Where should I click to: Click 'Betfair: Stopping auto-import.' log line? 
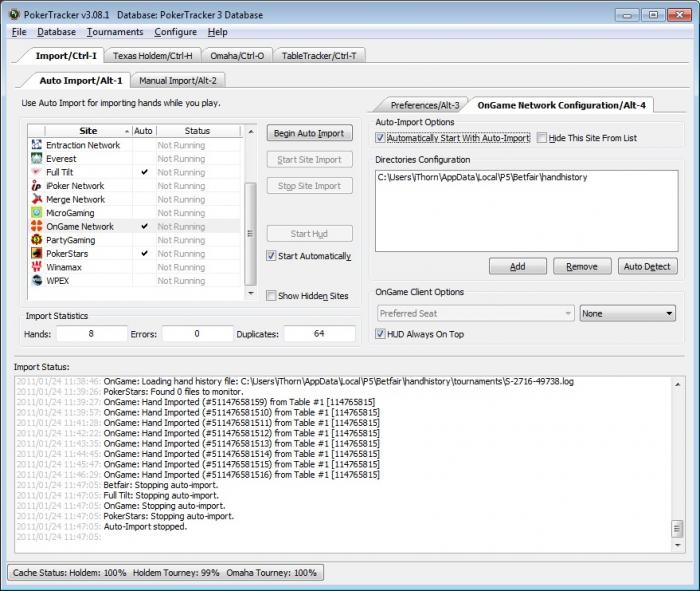pyautogui.click(x=161, y=485)
